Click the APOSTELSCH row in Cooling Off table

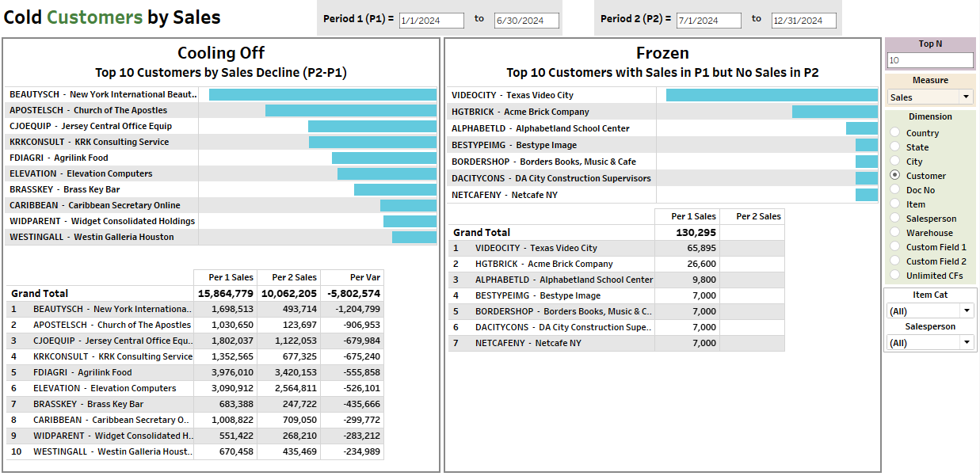(x=112, y=325)
